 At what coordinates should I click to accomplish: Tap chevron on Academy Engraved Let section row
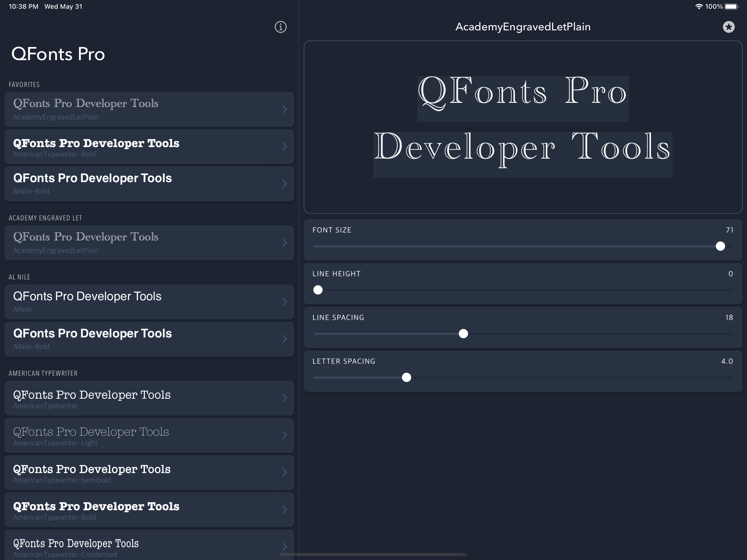point(284,243)
